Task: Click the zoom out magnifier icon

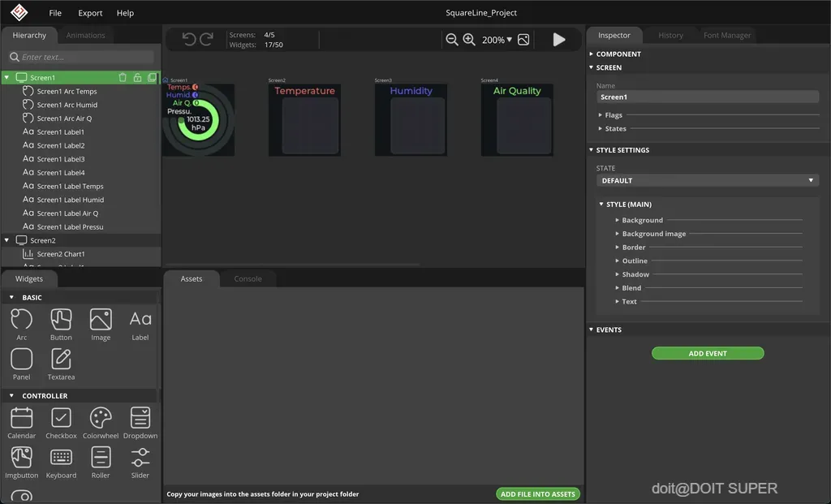Action: (451, 40)
